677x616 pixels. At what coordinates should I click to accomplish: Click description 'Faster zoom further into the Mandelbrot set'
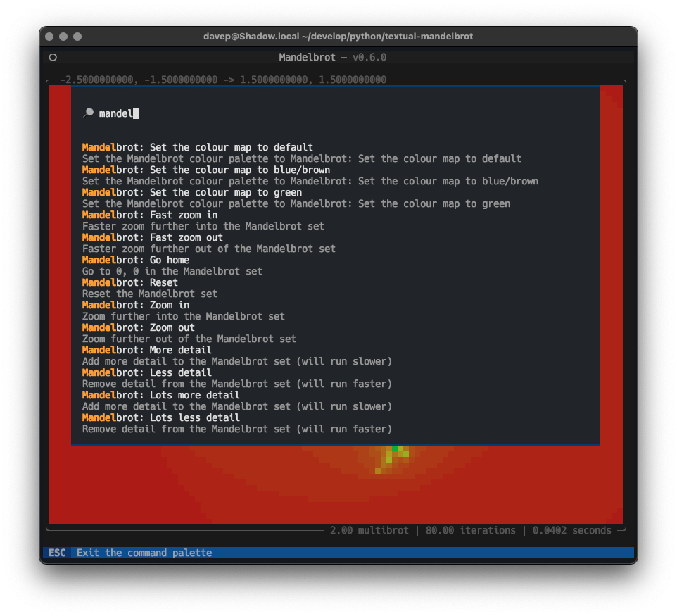point(203,226)
